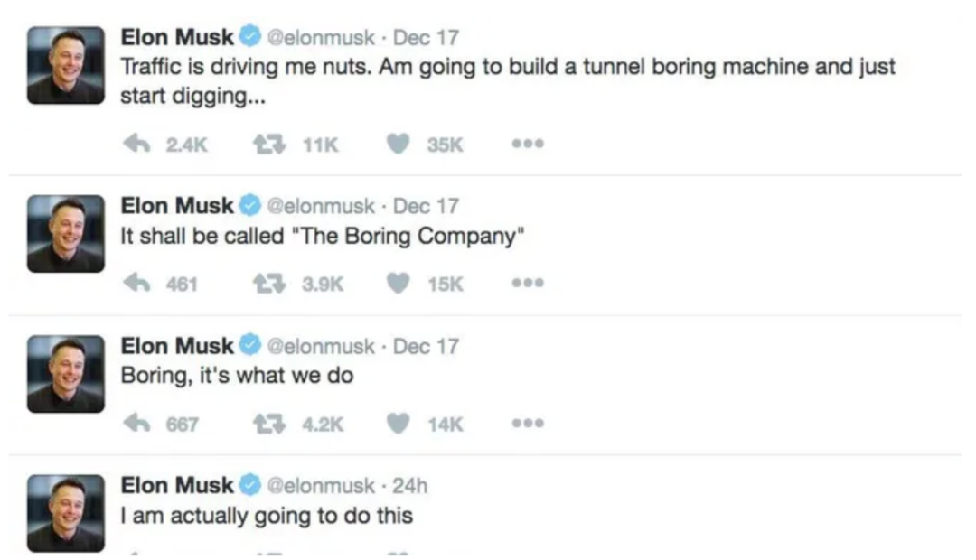Click avatar next to "I am actually going to do this"
This screenshot has height=560, width=976.
pyautogui.click(x=65, y=512)
